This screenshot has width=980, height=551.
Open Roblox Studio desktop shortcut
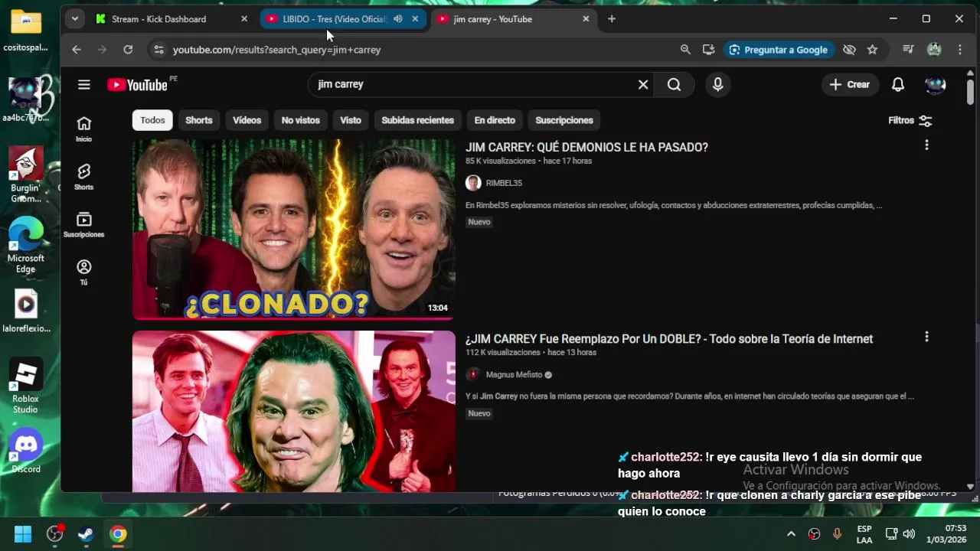tap(26, 386)
